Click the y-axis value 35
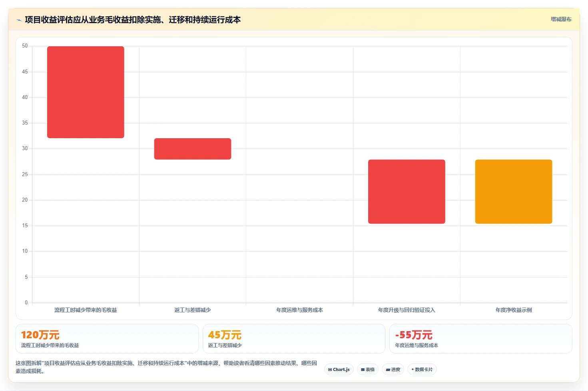The width and height of the screenshot is (588, 391). tap(25, 123)
